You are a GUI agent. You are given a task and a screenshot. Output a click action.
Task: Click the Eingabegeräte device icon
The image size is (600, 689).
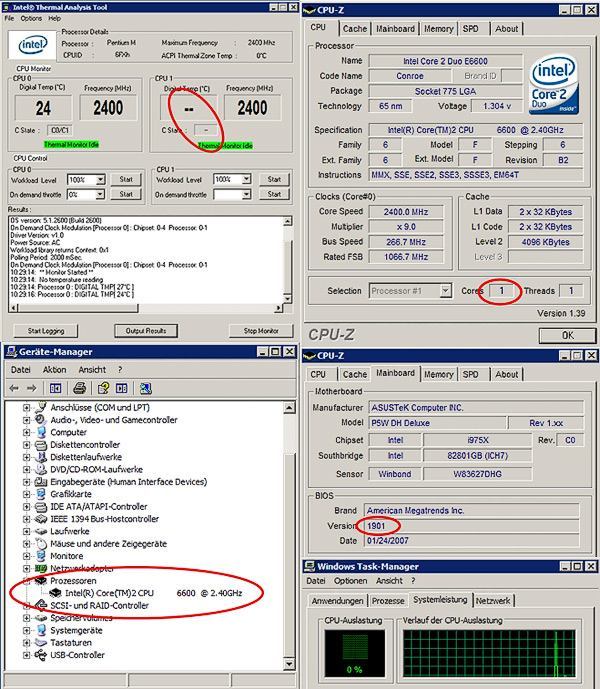coord(41,482)
